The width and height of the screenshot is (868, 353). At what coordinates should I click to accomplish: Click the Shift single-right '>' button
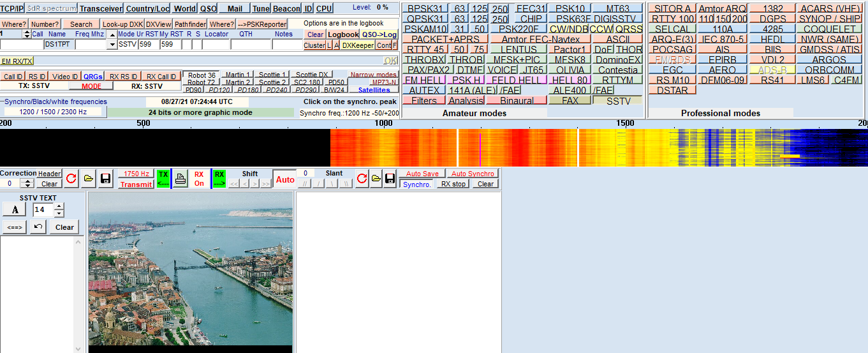click(x=254, y=184)
